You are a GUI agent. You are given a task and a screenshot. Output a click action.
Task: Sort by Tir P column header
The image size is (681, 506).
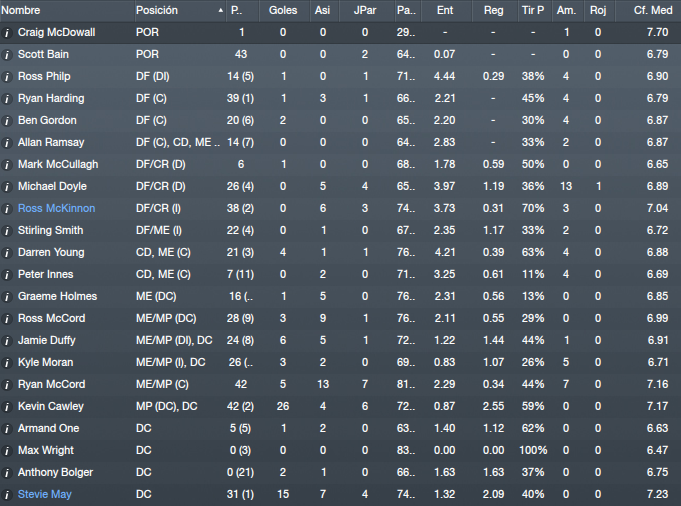point(533,10)
